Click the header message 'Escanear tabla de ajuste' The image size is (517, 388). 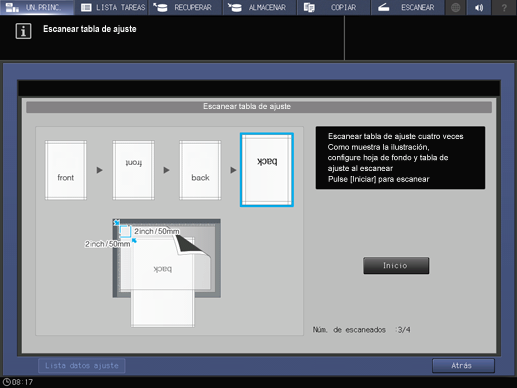(90, 29)
